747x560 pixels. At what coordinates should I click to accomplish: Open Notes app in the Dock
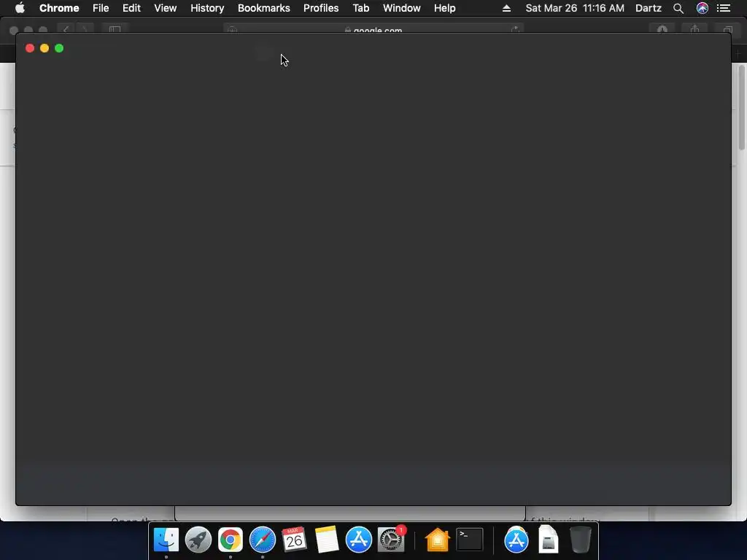coord(326,540)
